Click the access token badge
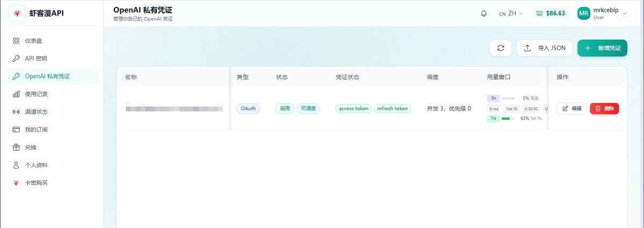Screen dimensions: 644x228 [x=354, y=108]
